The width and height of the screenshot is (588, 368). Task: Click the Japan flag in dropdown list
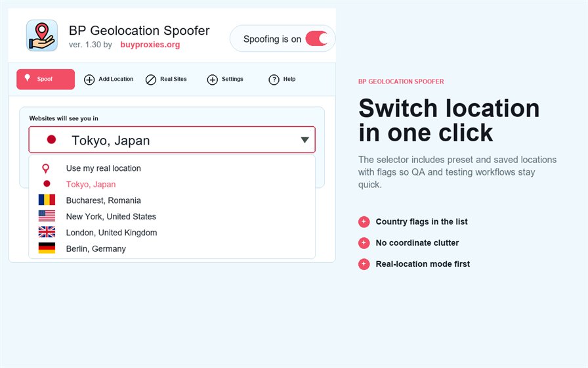(47, 183)
